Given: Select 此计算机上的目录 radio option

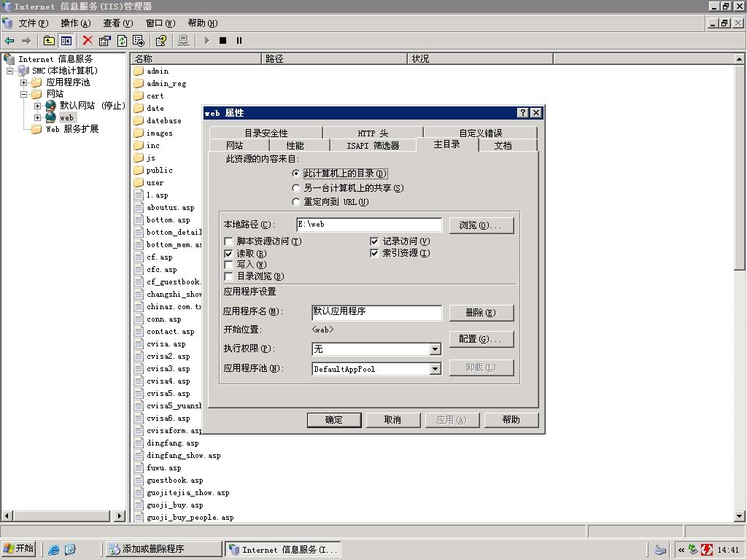Looking at the screenshot, I should click(296, 174).
